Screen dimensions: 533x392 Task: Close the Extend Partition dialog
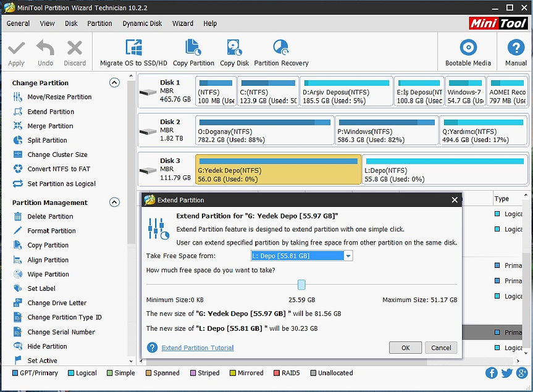(x=455, y=200)
